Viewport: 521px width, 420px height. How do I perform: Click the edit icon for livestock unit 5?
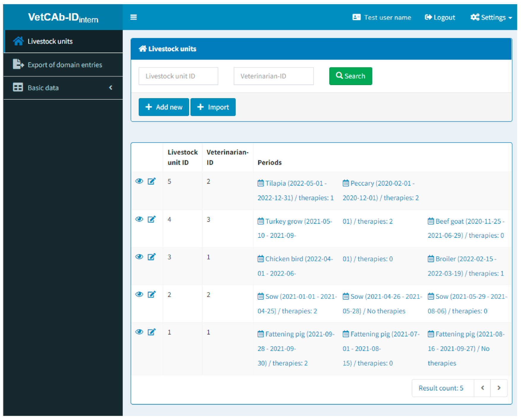152,181
